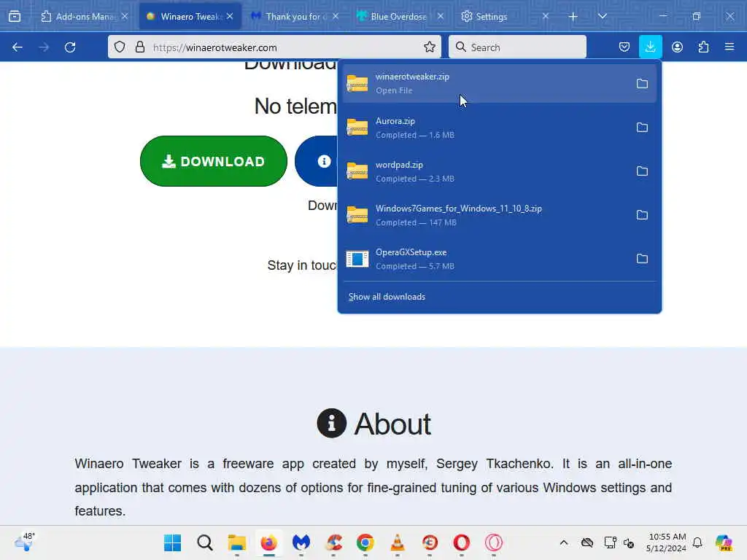The image size is (747, 560).
Task: Open VLC media player from taskbar
Action: coord(398,542)
